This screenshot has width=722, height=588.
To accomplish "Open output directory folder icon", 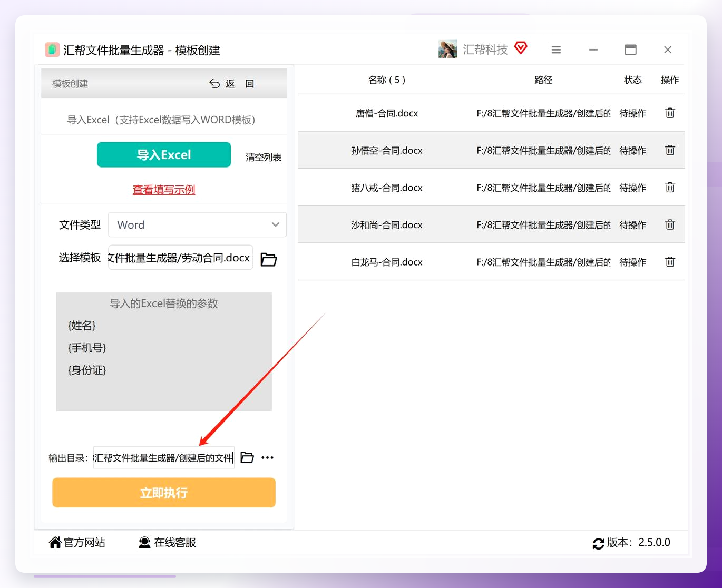I will (247, 457).
